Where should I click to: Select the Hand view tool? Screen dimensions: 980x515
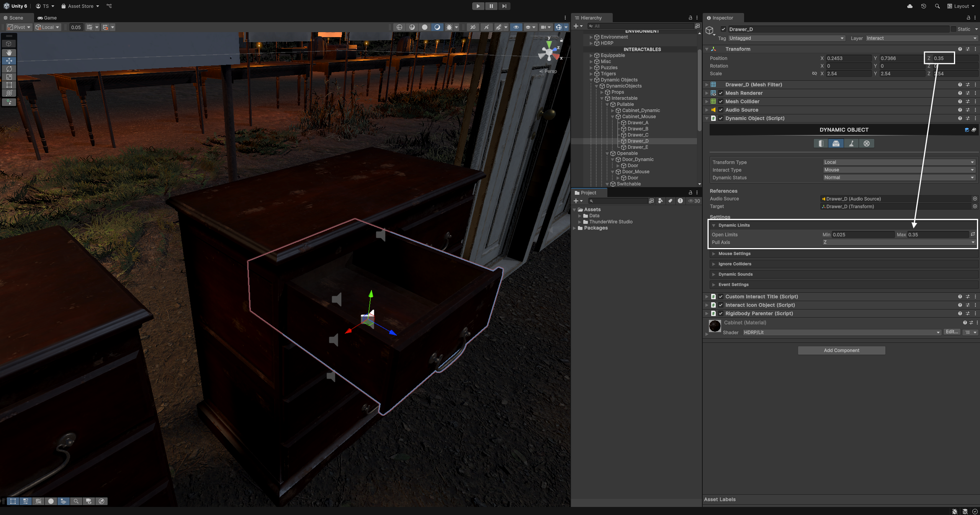click(x=9, y=52)
